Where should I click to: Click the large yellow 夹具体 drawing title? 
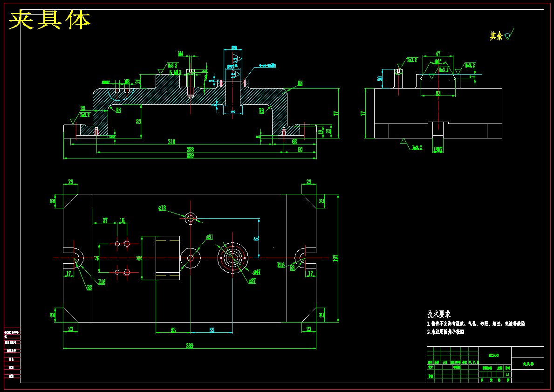(x=49, y=20)
